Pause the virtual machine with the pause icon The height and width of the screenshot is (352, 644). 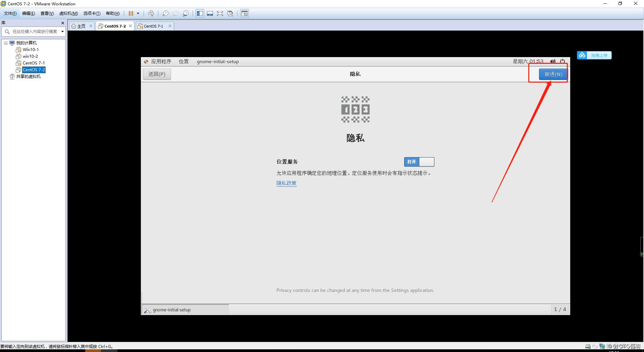pos(131,13)
